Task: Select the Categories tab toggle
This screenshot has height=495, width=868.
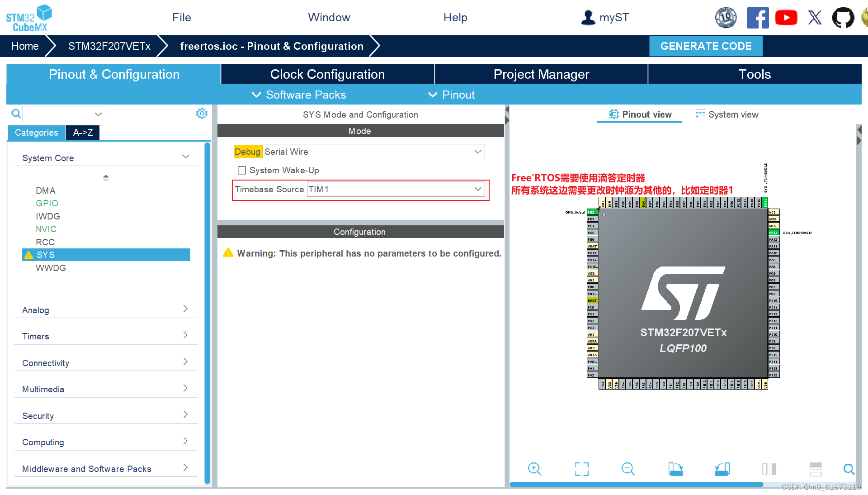Action: (36, 133)
